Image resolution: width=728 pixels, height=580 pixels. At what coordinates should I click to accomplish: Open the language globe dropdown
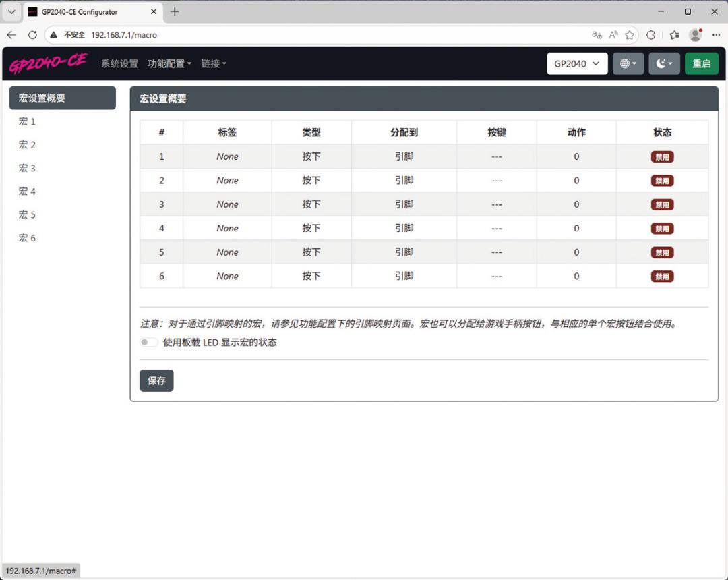click(628, 63)
